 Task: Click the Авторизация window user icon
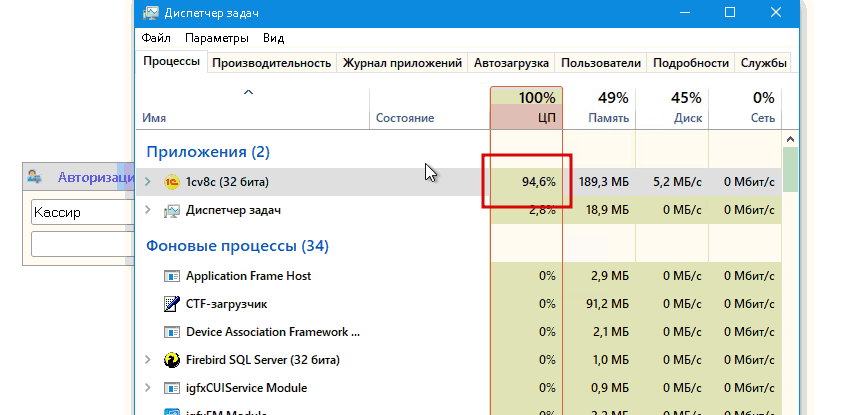point(35,176)
